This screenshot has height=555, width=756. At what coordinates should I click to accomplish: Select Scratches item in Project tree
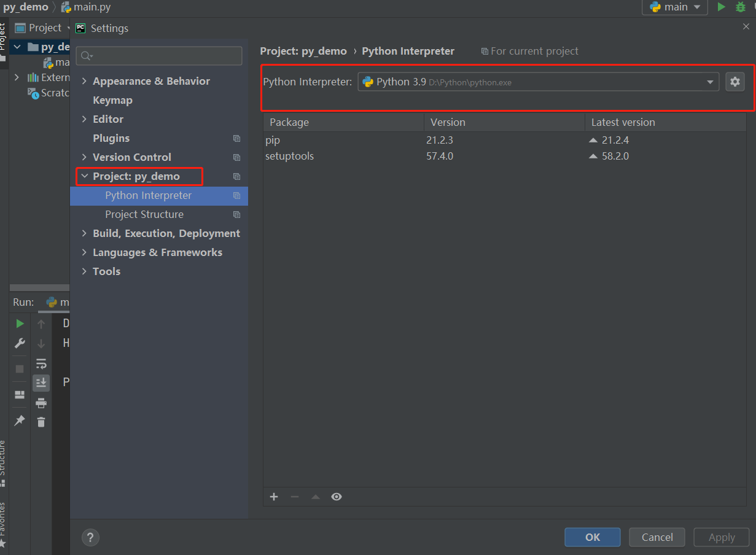point(49,93)
